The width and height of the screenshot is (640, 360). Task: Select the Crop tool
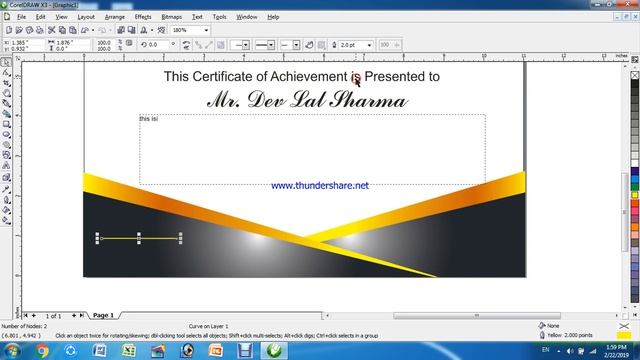[6, 83]
